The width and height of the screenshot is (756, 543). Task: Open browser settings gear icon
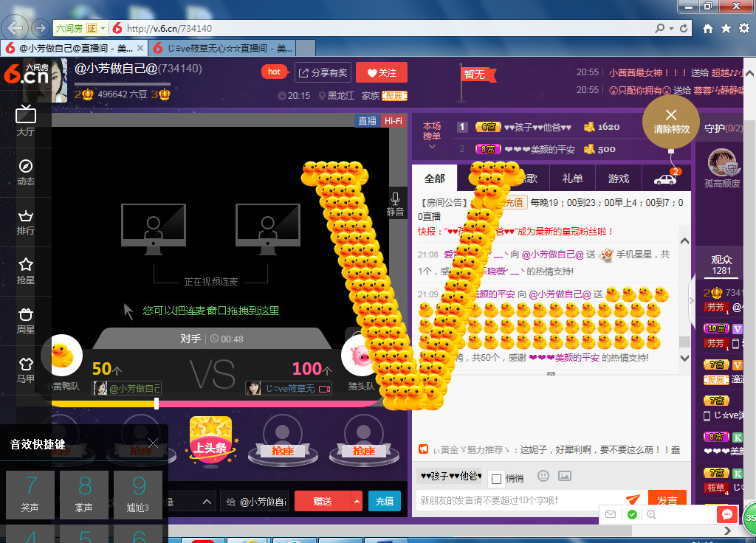[x=744, y=28]
